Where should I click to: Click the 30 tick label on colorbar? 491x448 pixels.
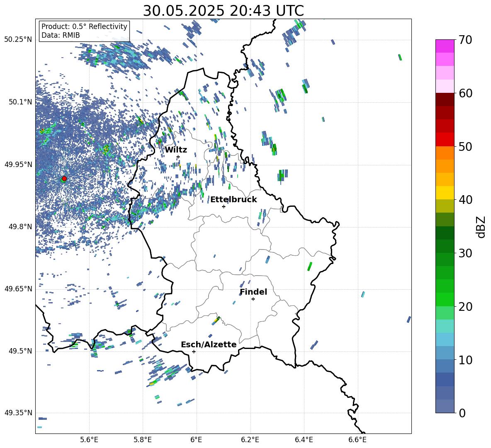465,253
